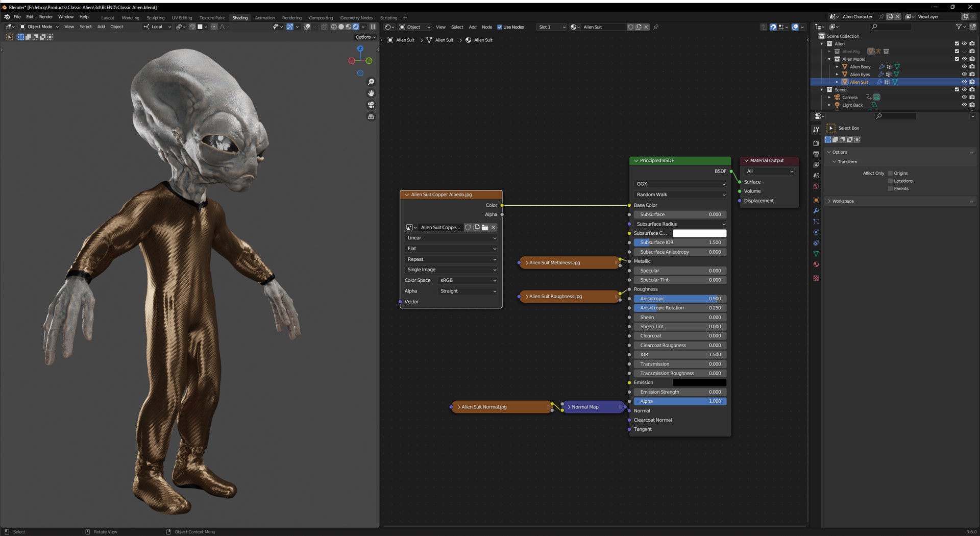Expand the Alien Suit Normal.jpg node
This screenshot has width=980, height=536.
coord(459,407)
